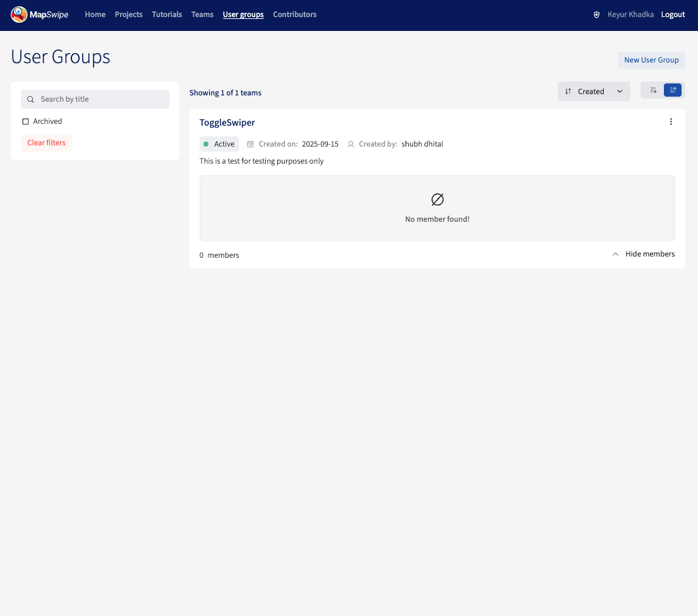
Task: Collapse members list with Hide members
Action: point(643,254)
